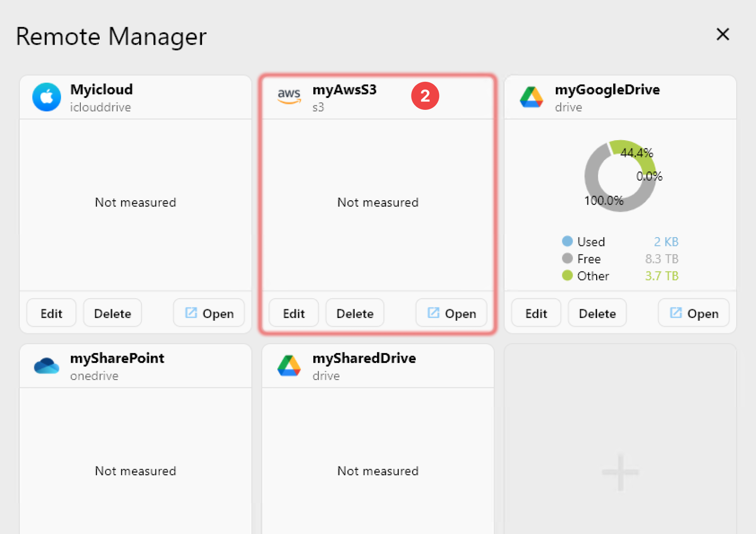Delete the myAwsS3 remote
Image resolution: width=756 pixels, height=534 pixels.
click(x=355, y=313)
